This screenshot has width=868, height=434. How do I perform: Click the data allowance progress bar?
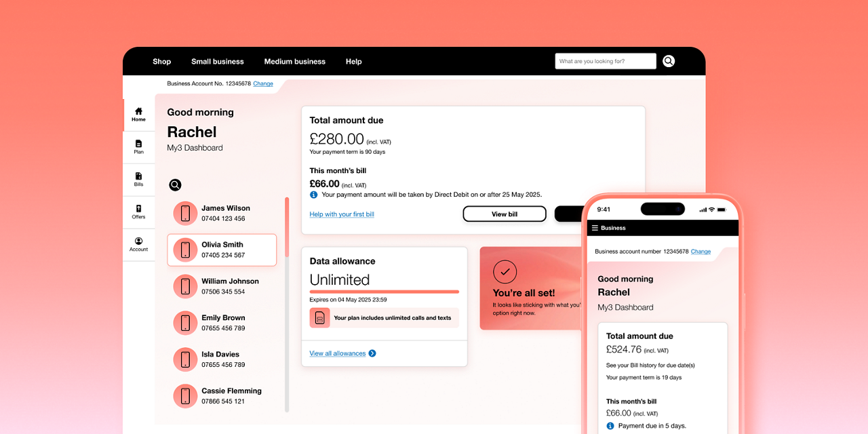tap(384, 292)
